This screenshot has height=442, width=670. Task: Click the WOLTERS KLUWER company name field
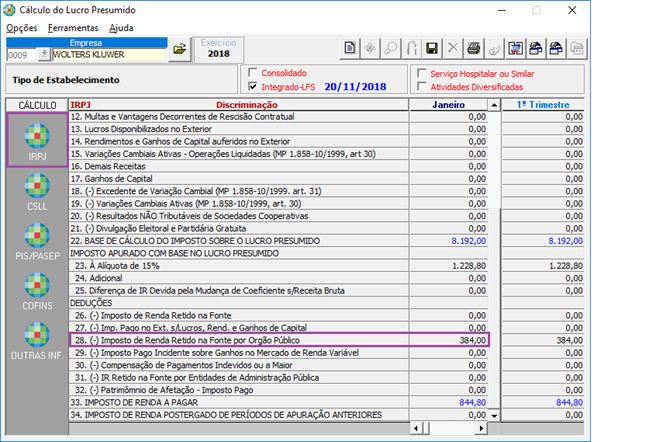point(109,55)
